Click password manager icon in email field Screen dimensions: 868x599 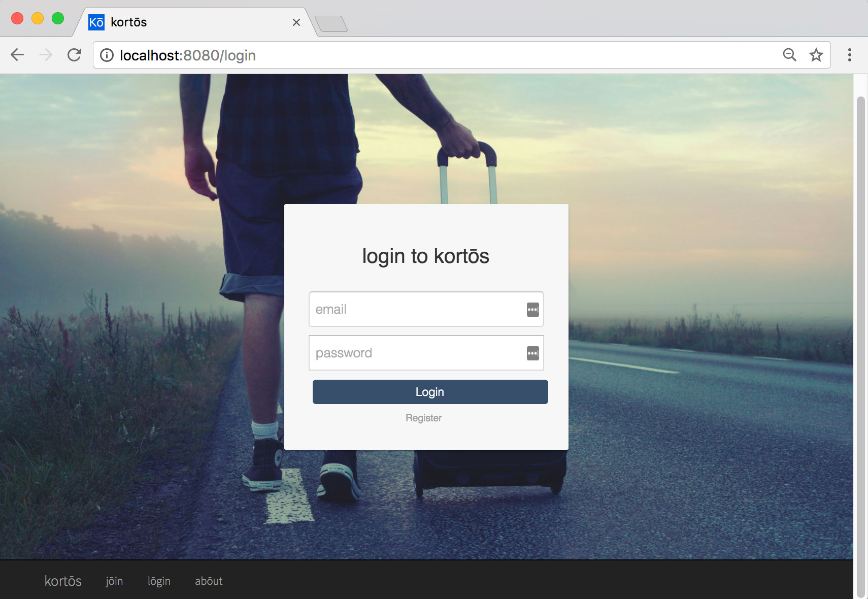532,310
